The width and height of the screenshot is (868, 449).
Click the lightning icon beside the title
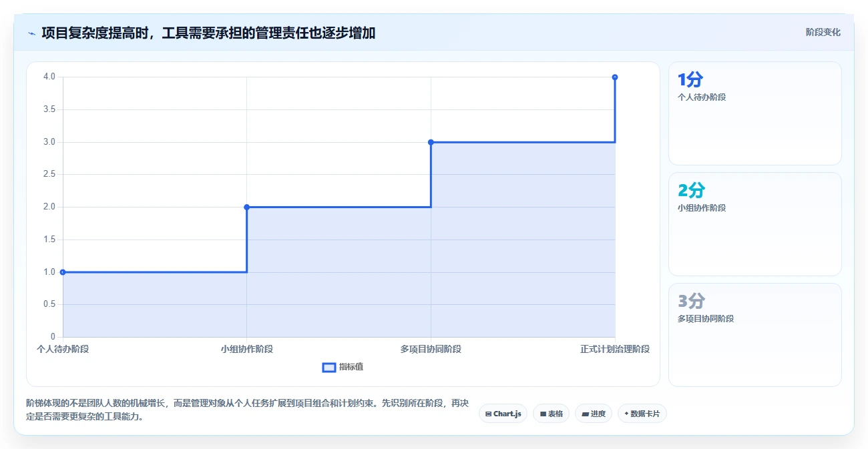(31, 33)
